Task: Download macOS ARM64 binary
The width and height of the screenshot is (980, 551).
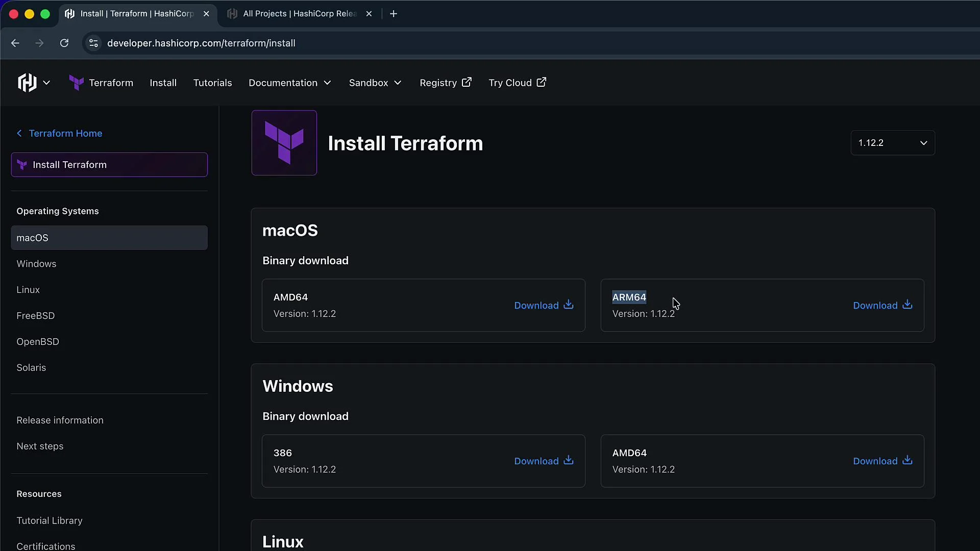Action: tap(883, 305)
